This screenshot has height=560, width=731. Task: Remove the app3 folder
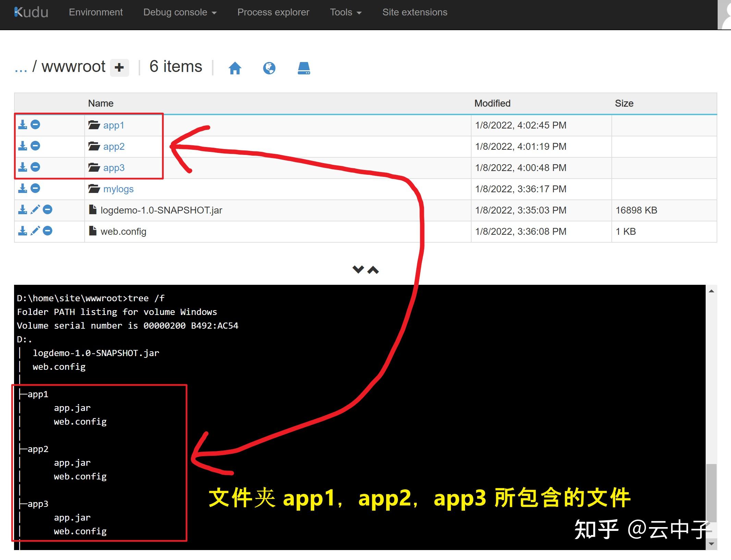pos(35,168)
